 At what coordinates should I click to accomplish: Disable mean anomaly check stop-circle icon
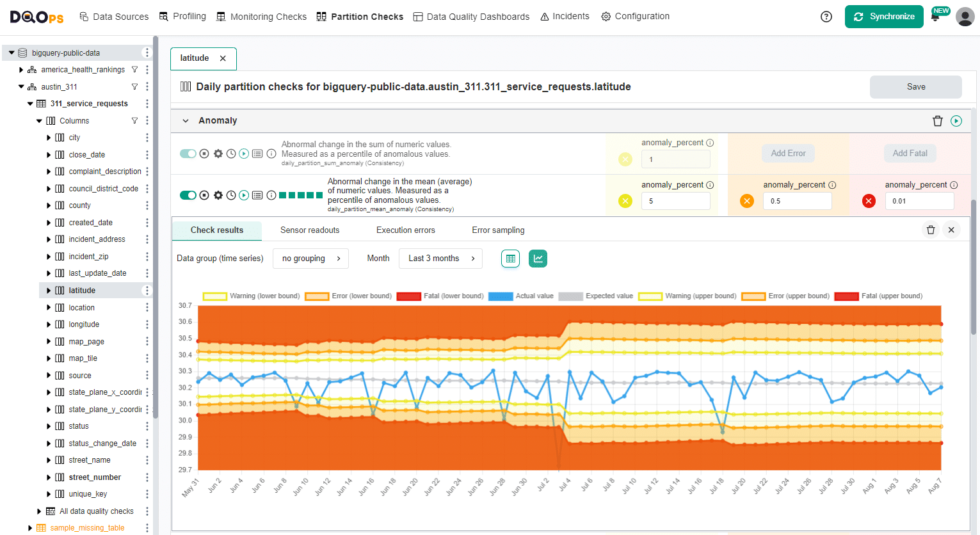coord(204,195)
